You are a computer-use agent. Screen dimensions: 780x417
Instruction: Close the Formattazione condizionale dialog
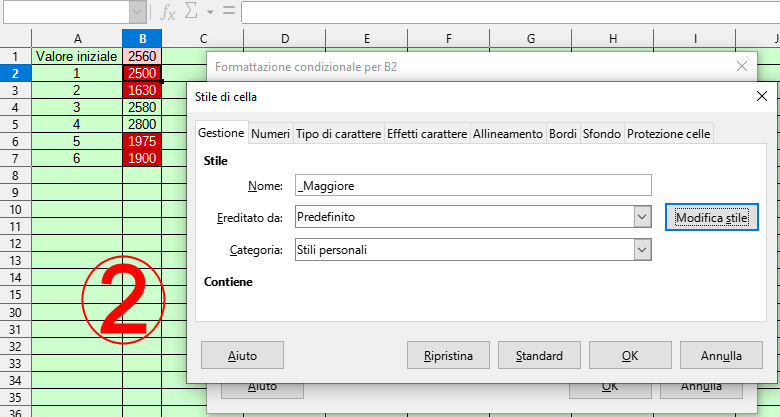coord(741,66)
